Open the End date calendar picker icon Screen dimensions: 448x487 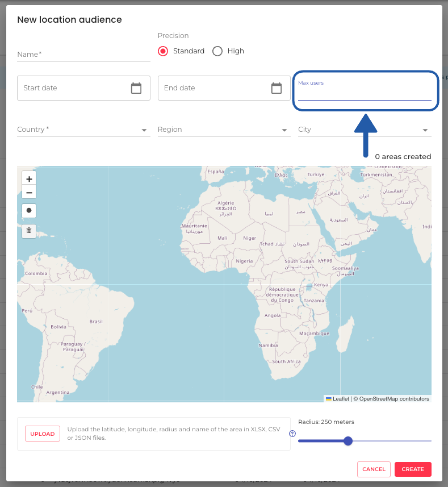(277, 88)
